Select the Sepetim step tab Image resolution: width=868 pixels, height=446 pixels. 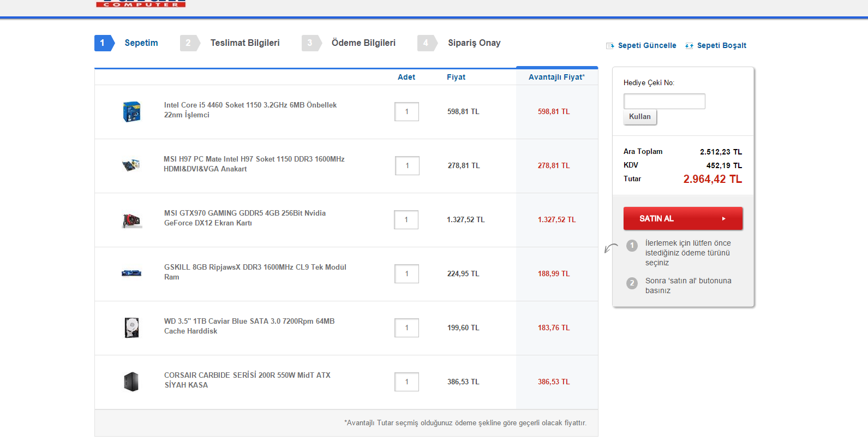[x=141, y=43]
